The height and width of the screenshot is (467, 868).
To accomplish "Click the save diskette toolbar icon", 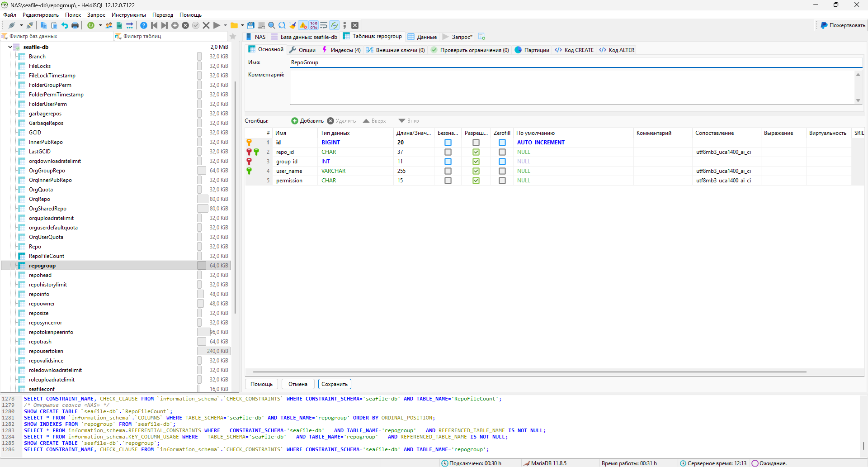I will [251, 25].
